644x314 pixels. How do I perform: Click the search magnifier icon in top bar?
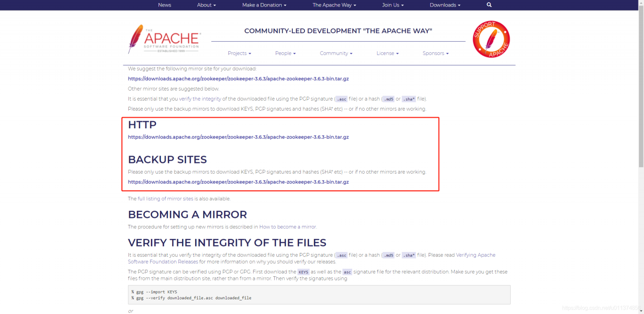click(x=489, y=5)
